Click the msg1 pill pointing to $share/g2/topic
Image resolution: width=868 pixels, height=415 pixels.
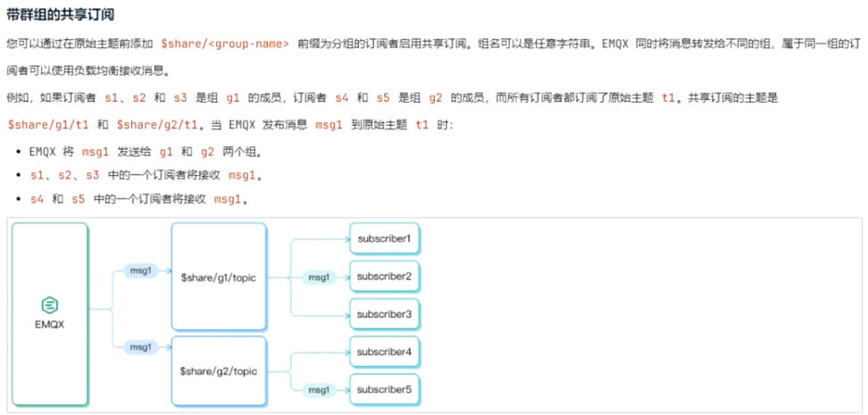140,347
